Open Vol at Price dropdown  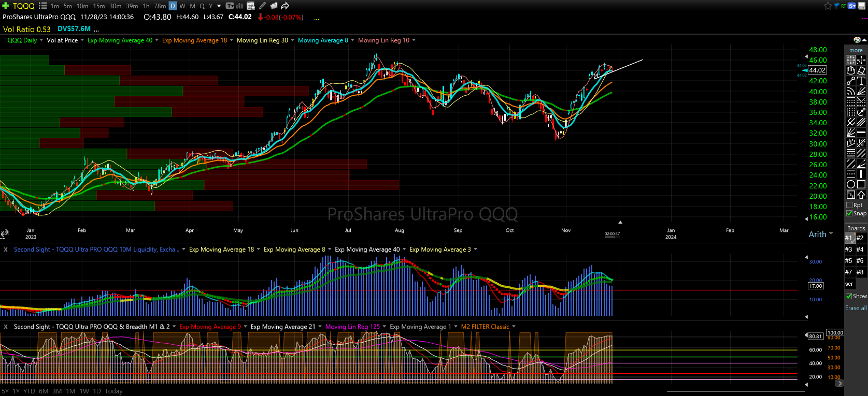pyautogui.click(x=82, y=40)
